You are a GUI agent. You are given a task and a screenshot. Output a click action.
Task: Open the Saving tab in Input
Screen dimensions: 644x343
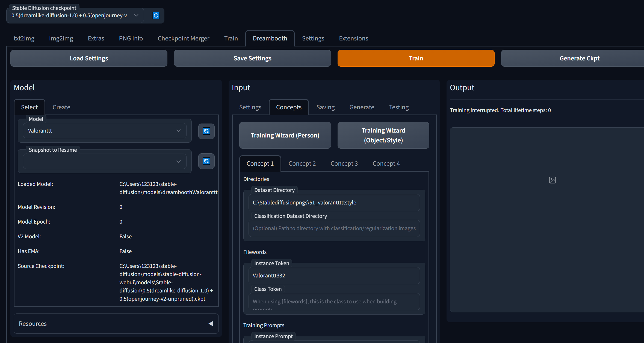(325, 107)
